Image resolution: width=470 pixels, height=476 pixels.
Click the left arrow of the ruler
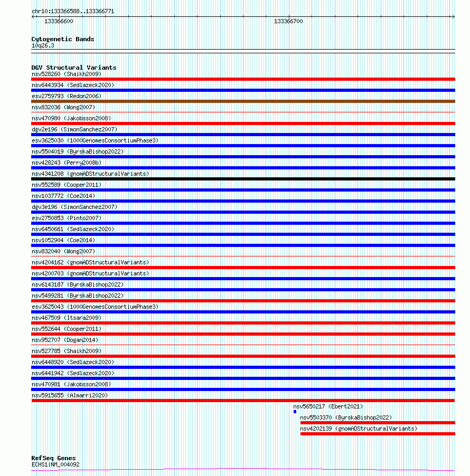(33, 17)
